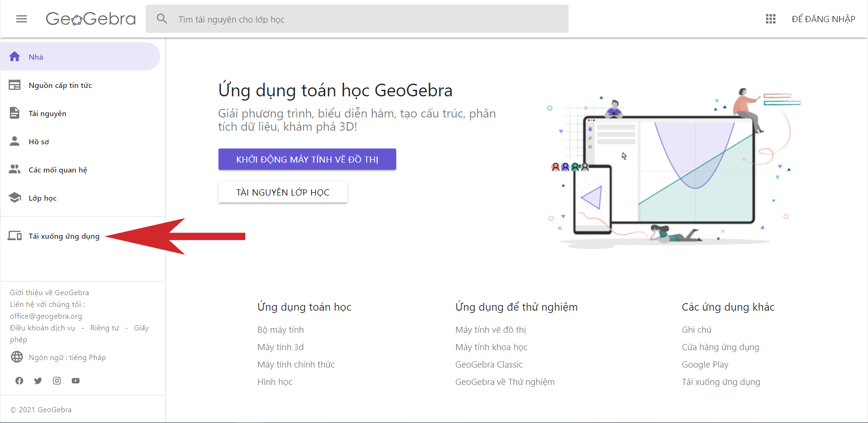Click the Tải xuống ứng dụng devices icon
The width and height of the screenshot is (868, 423).
(x=15, y=235)
